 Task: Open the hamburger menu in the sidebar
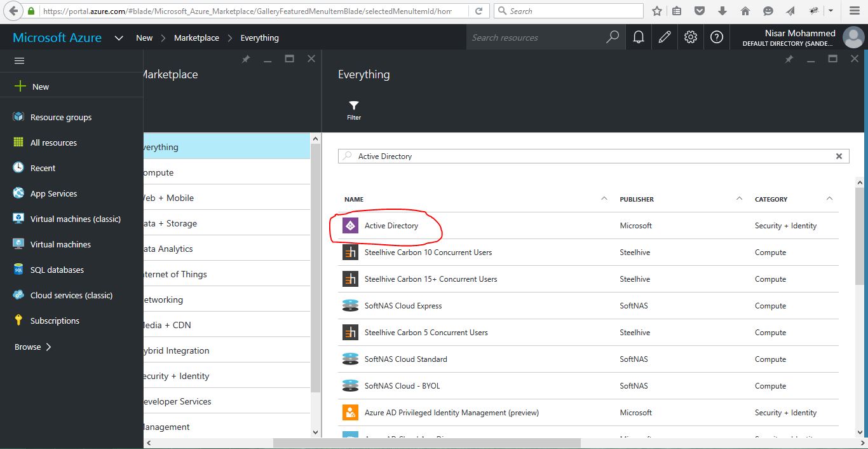click(19, 60)
